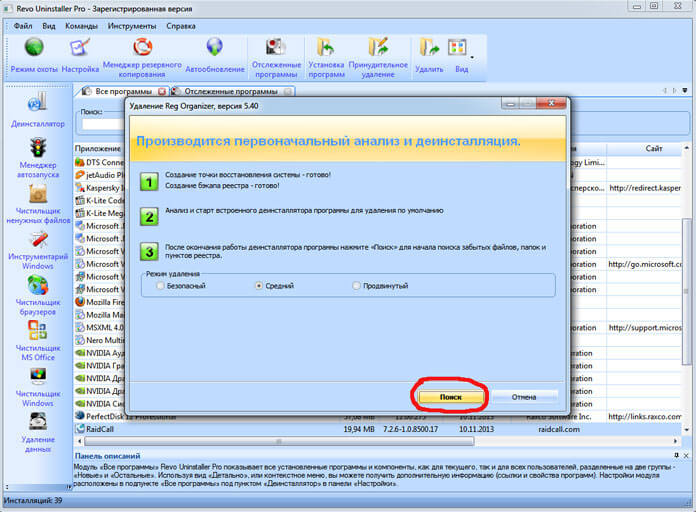Open the Справка menu
This screenshot has width=696, height=512.
(181, 26)
